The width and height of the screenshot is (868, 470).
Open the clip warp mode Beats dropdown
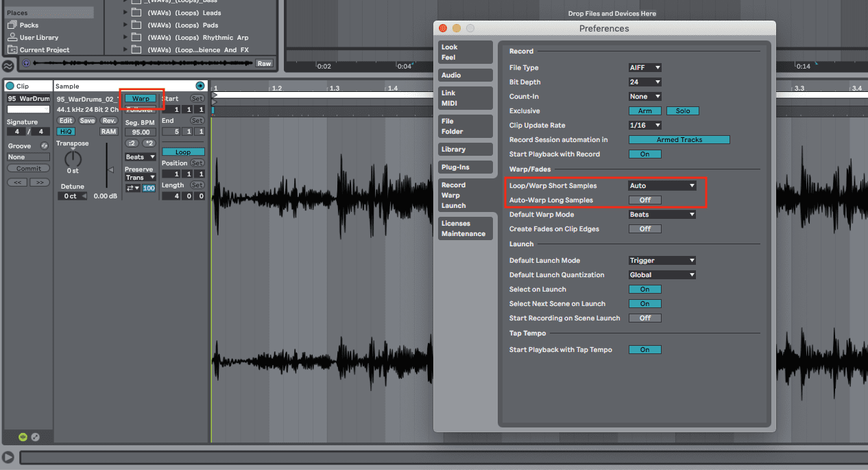tap(141, 157)
